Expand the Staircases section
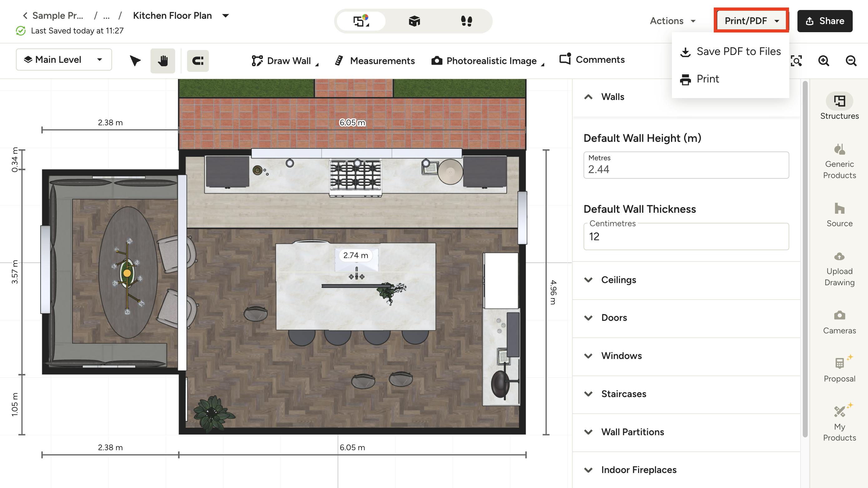The height and width of the screenshot is (488, 868). click(686, 394)
